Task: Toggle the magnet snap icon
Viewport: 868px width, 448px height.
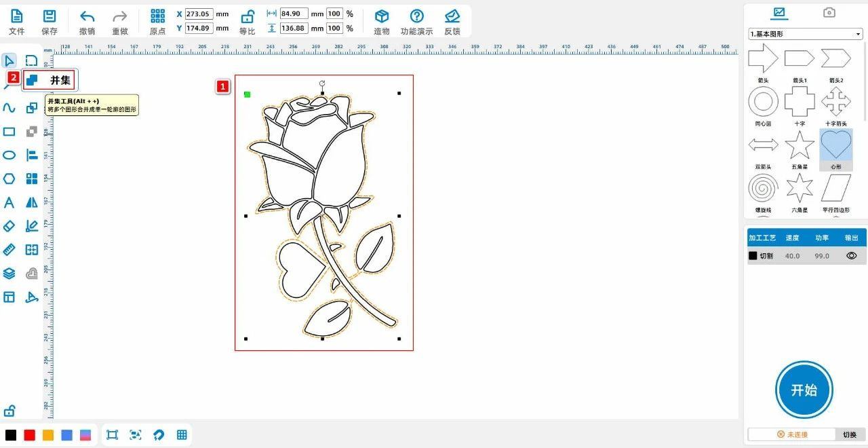Action: (159, 435)
